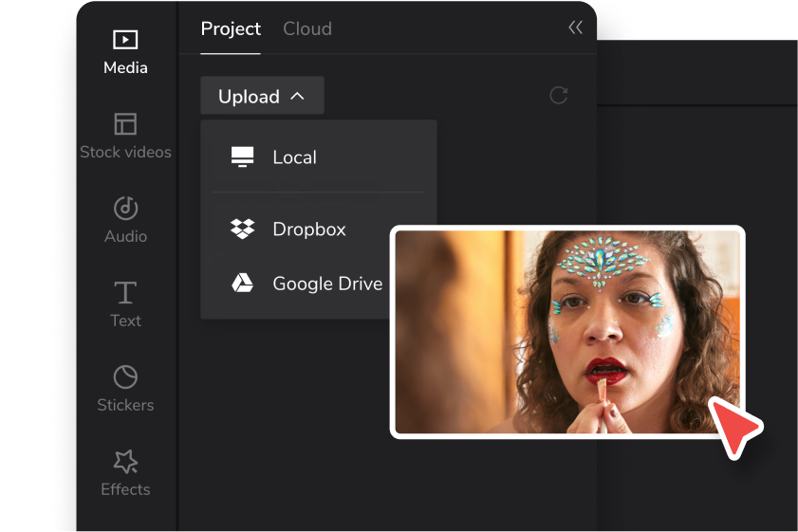Choose Dropbox from the upload menu
Viewport: 798px width, 532px height.
pos(309,229)
